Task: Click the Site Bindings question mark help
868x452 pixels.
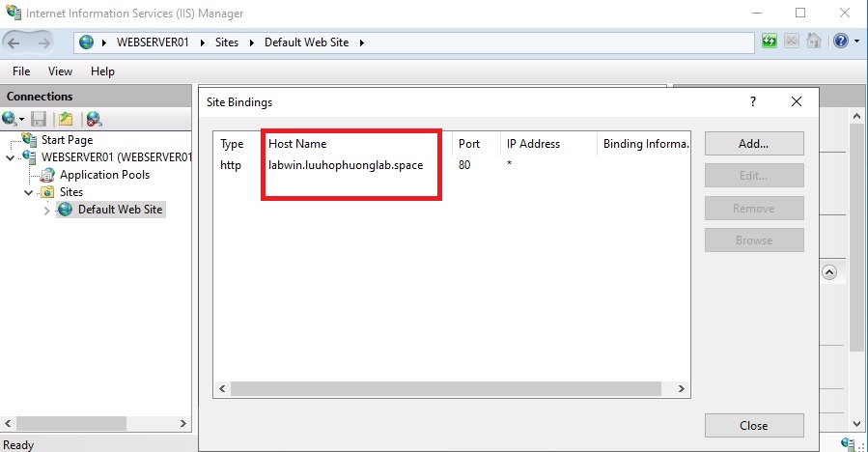Action: point(753,101)
